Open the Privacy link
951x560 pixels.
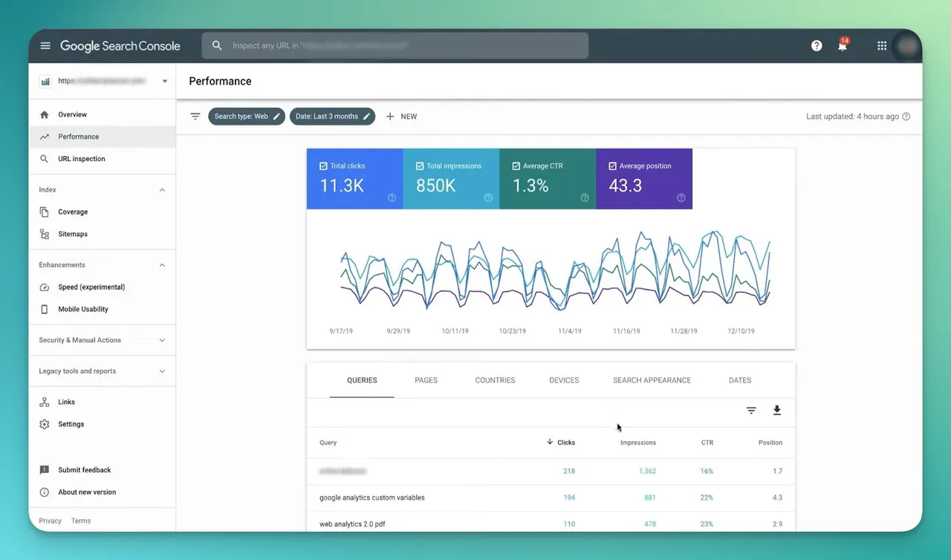coord(50,521)
